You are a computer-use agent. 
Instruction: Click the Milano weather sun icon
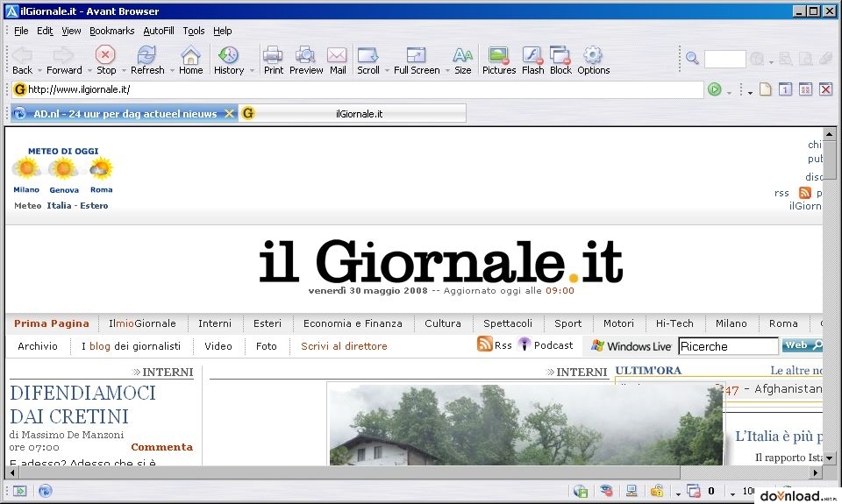25,169
